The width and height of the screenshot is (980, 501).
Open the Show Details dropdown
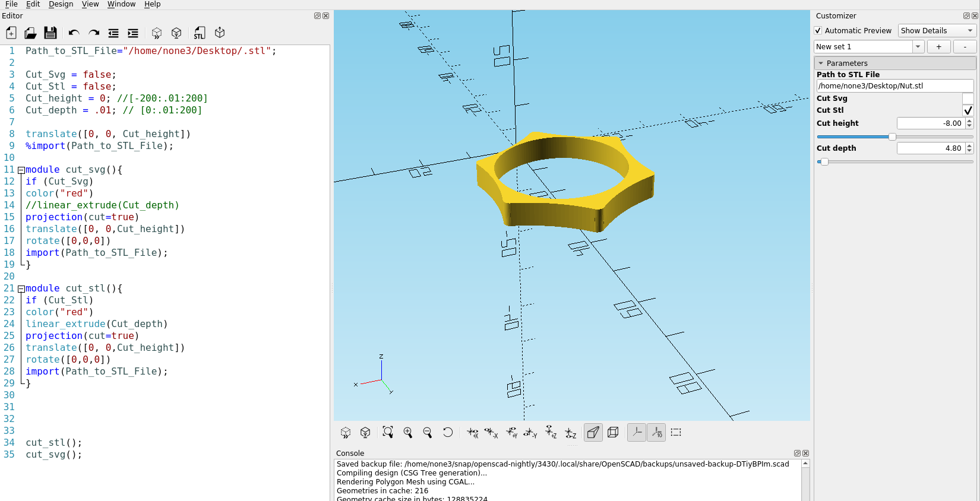click(937, 30)
